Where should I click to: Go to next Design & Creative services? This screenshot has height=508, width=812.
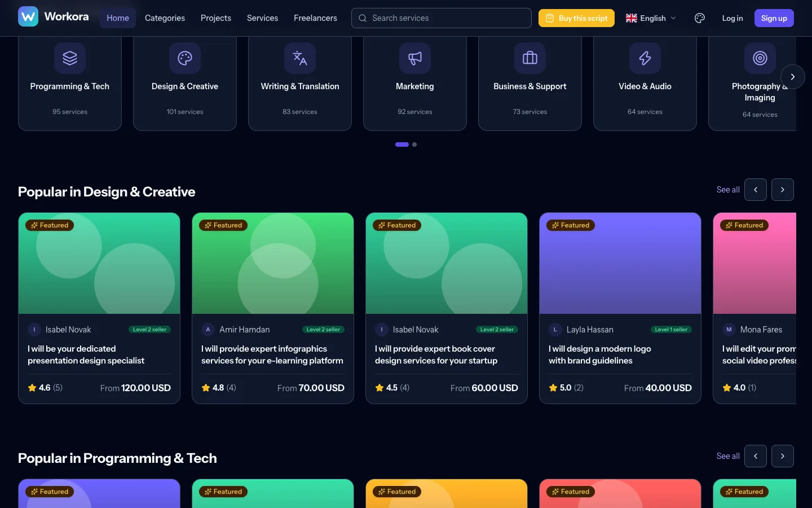[783, 190]
